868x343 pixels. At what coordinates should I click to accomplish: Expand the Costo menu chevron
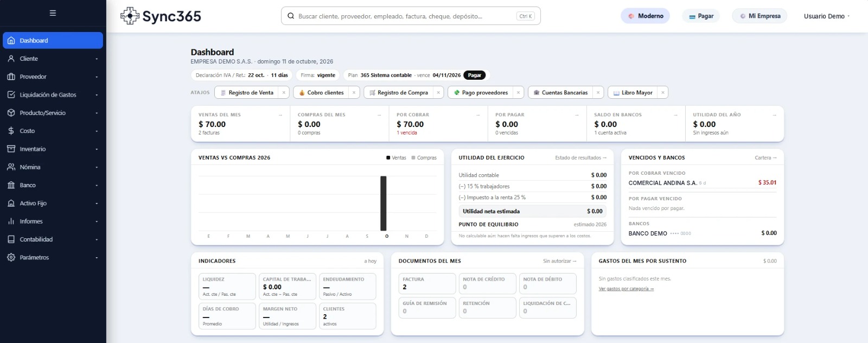click(97, 131)
